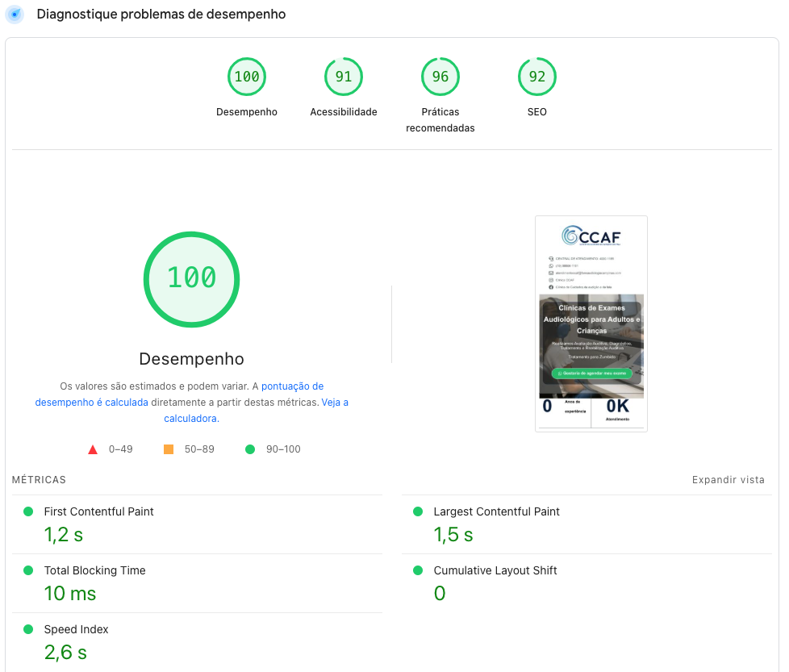The height and width of the screenshot is (672, 789).
Task: Click the orange square 50–89 legend icon
Action: click(x=169, y=449)
